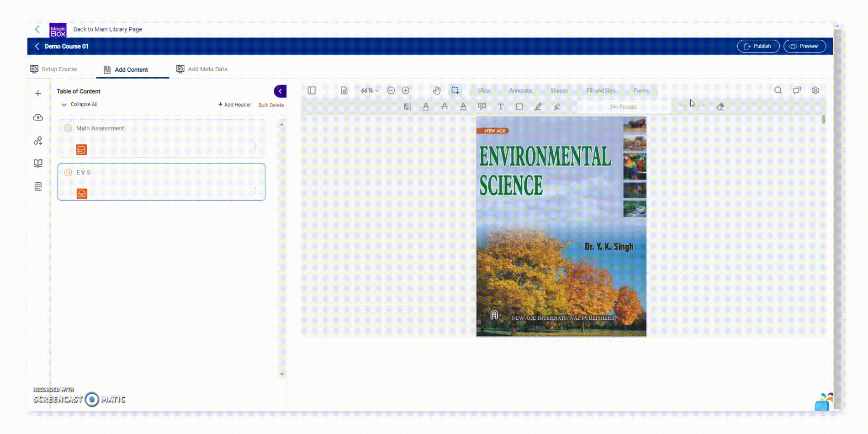Open options menu for EVS
This screenshot has height=434, width=868.
click(x=255, y=190)
